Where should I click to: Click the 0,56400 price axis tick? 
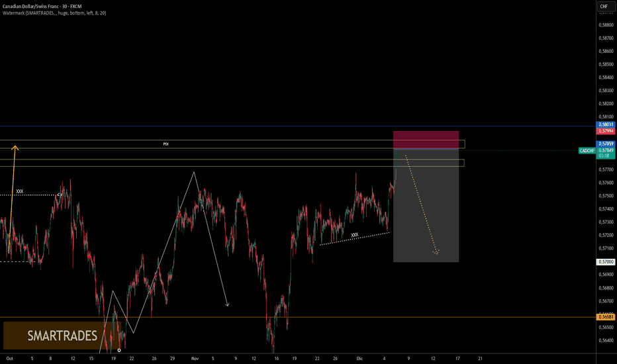click(x=606, y=340)
